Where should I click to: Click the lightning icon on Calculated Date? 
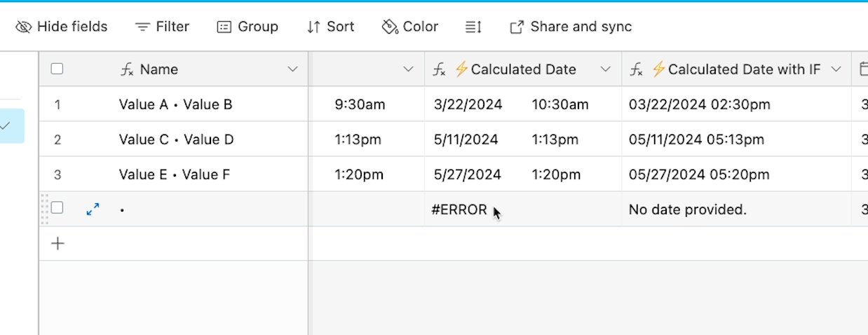click(x=461, y=69)
